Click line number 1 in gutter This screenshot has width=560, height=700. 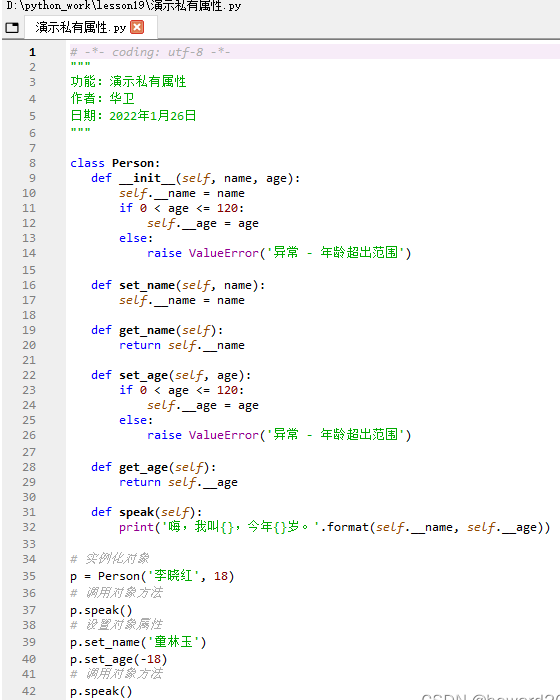click(x=32, y=52)
